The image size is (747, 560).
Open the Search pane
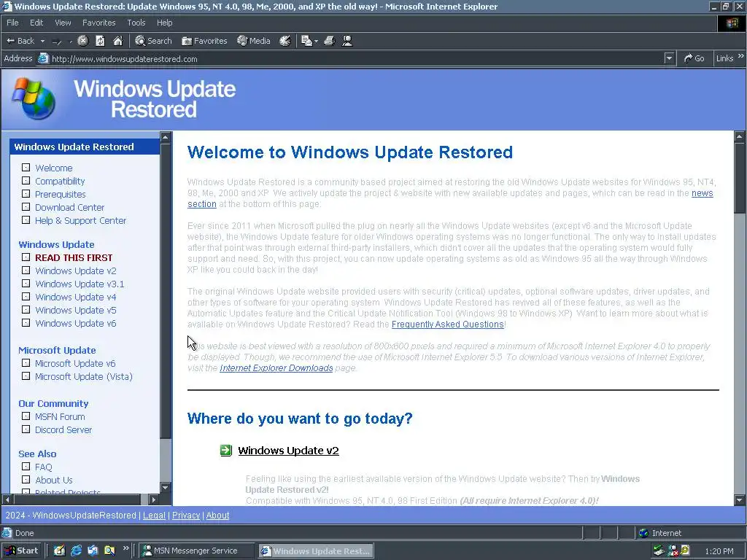click(153, 41)
